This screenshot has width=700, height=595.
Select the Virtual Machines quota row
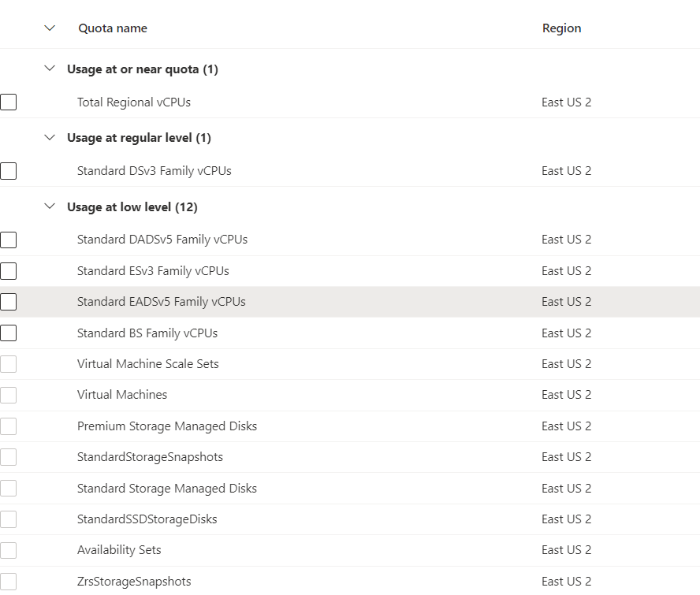pos(122,394)
